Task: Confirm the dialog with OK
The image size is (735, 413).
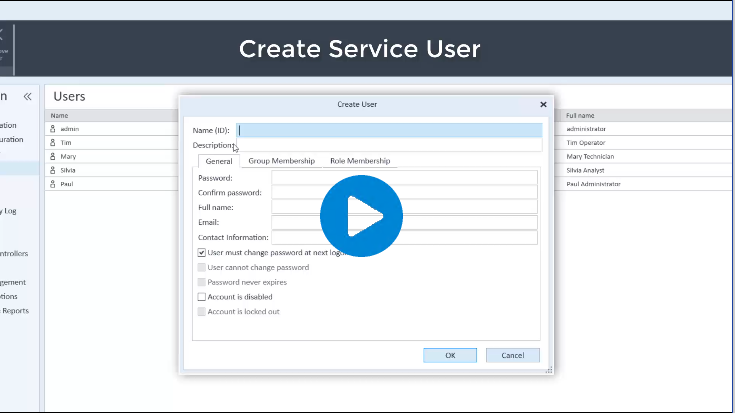Action: pyautogui.click(x=450, y=355)
